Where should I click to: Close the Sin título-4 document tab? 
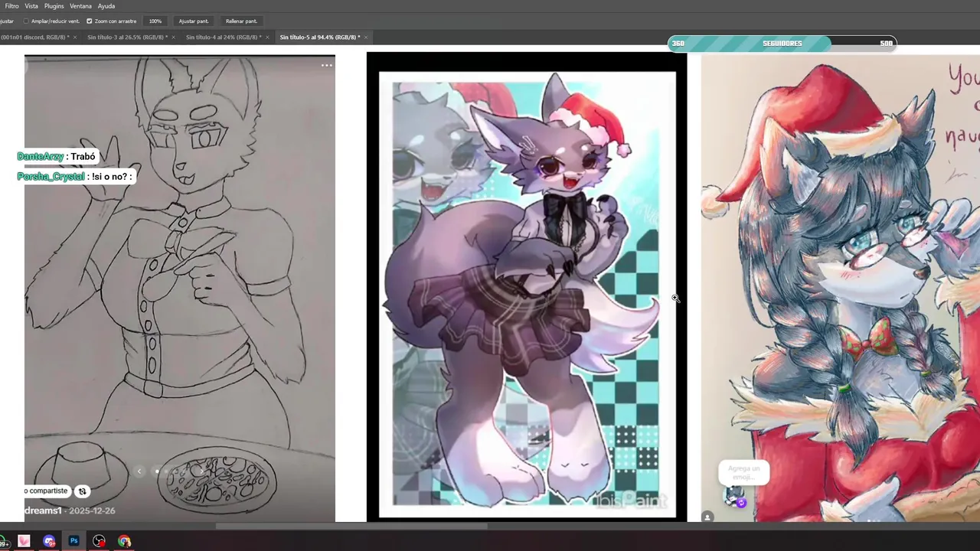coord(268,37)
